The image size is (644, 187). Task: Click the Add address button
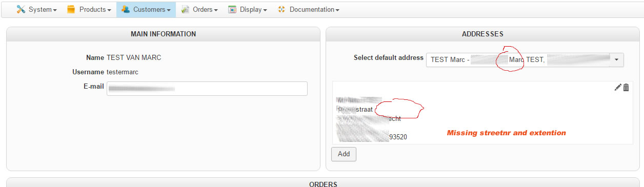click(x=344, y=154)
